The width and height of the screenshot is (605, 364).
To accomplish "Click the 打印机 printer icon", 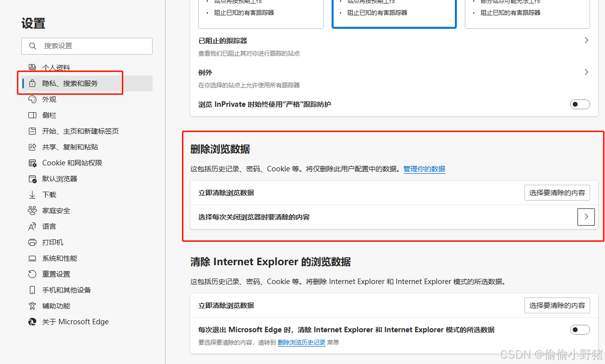I will [x=32, y=242].
